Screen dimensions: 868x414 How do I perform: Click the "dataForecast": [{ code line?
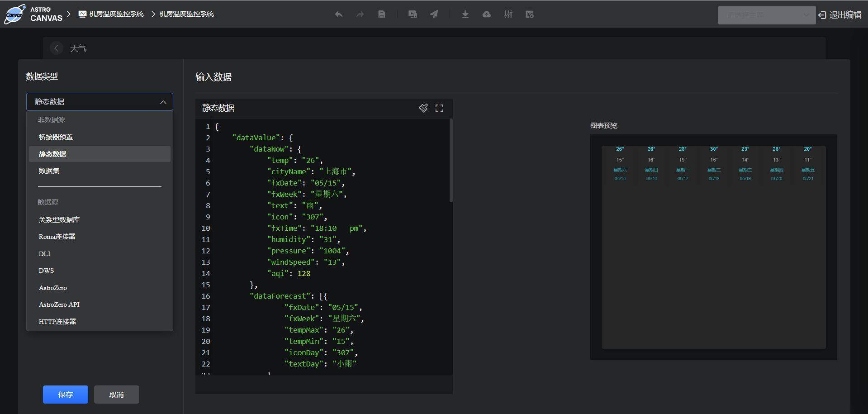[x=289, y=296]
